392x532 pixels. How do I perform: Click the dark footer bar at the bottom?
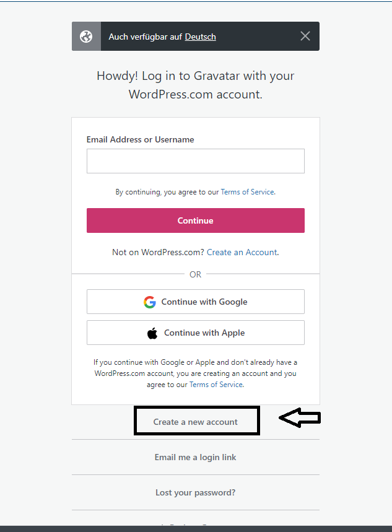(196, 528)
